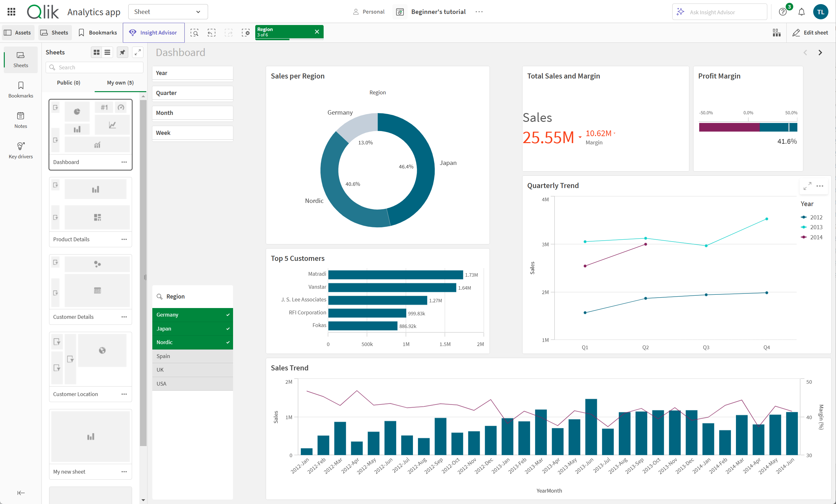
Task: Expand the Quarter filter field
Action: point(192,93)
